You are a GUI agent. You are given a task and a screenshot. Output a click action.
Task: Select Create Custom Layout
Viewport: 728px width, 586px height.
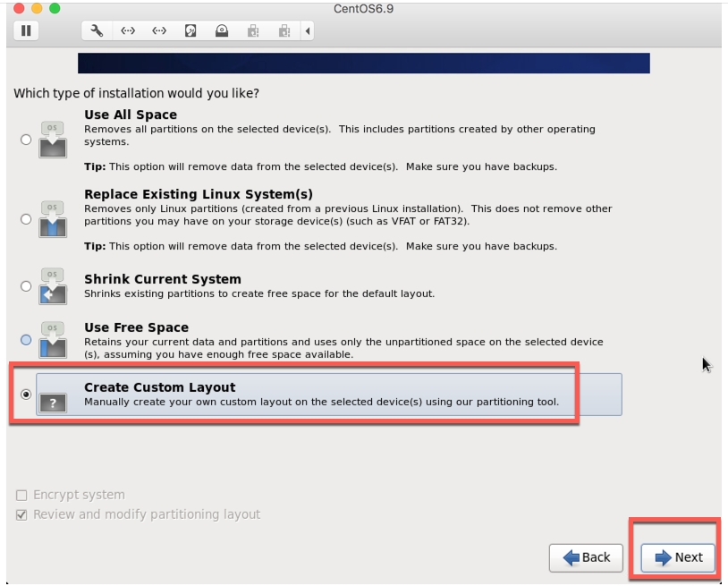pyautogui.click(x=26, y=394)
